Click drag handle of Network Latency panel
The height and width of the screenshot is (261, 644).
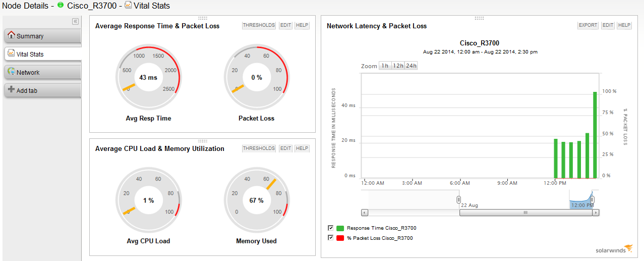coord(479,18)
